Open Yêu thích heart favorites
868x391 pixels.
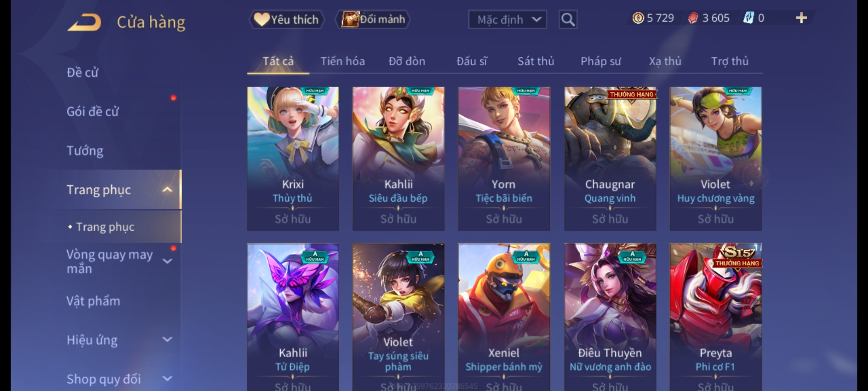(x=286, y=20)
